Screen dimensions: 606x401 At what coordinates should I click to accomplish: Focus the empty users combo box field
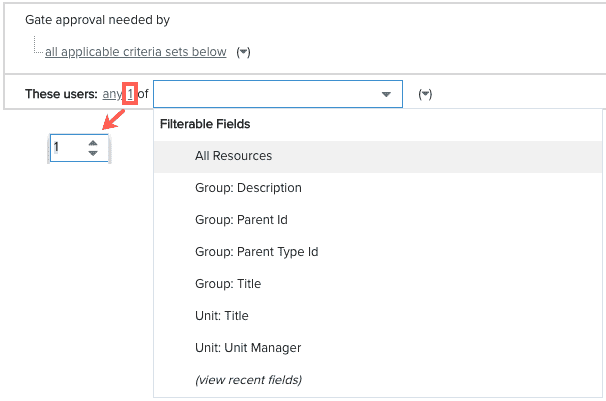point(278,94)
